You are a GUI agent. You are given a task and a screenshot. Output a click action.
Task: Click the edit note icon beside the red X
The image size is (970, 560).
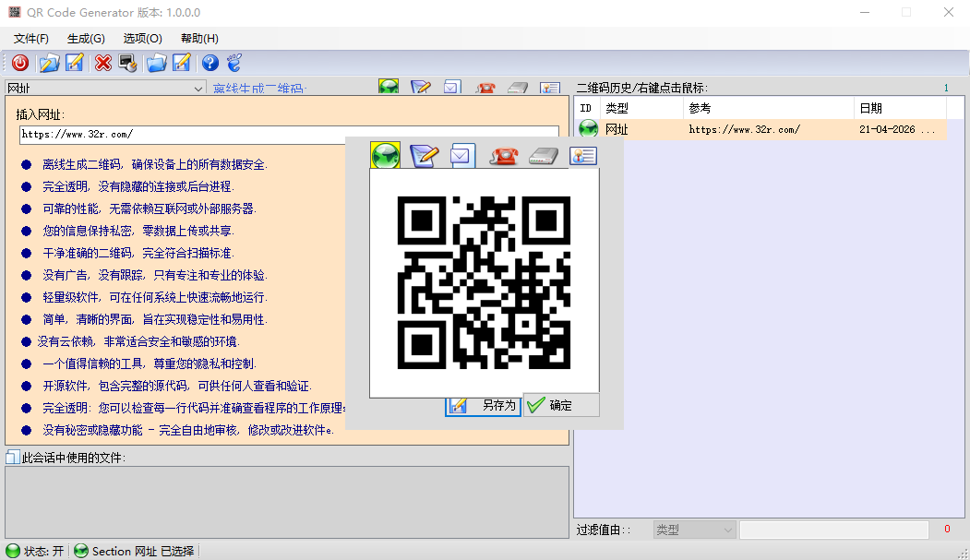74,63
